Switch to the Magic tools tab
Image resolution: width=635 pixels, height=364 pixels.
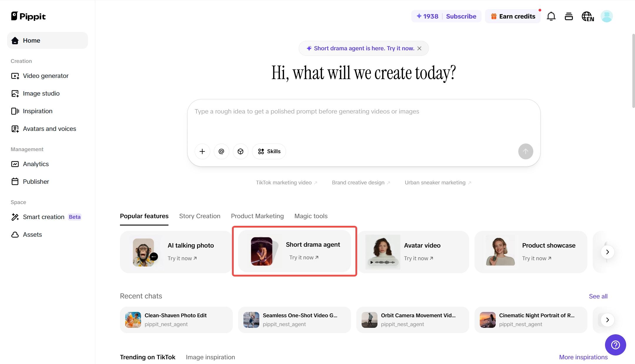pos(311,216)
